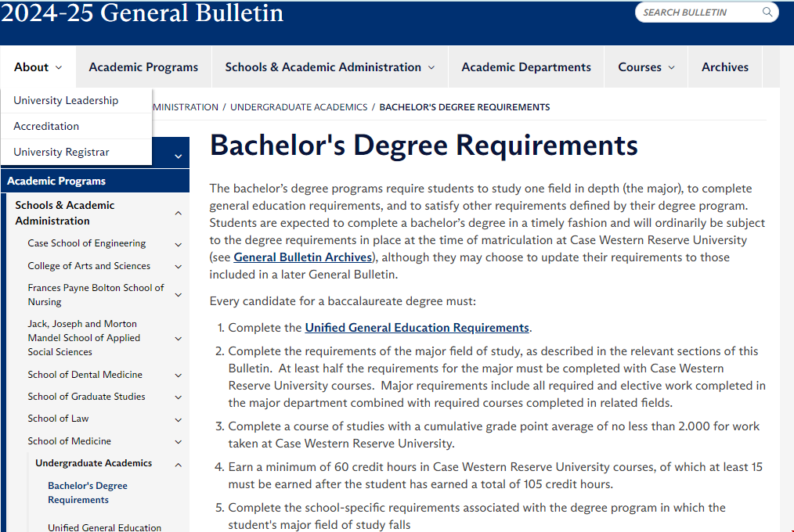Open the General Bulletin Archives link

coord(302,257)
